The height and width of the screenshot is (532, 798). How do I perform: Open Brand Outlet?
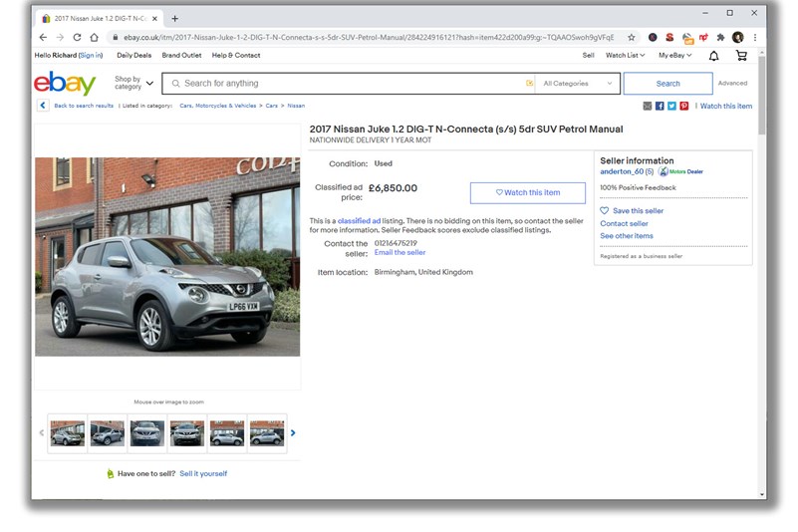pyautogui.click(x=181, y=56)
